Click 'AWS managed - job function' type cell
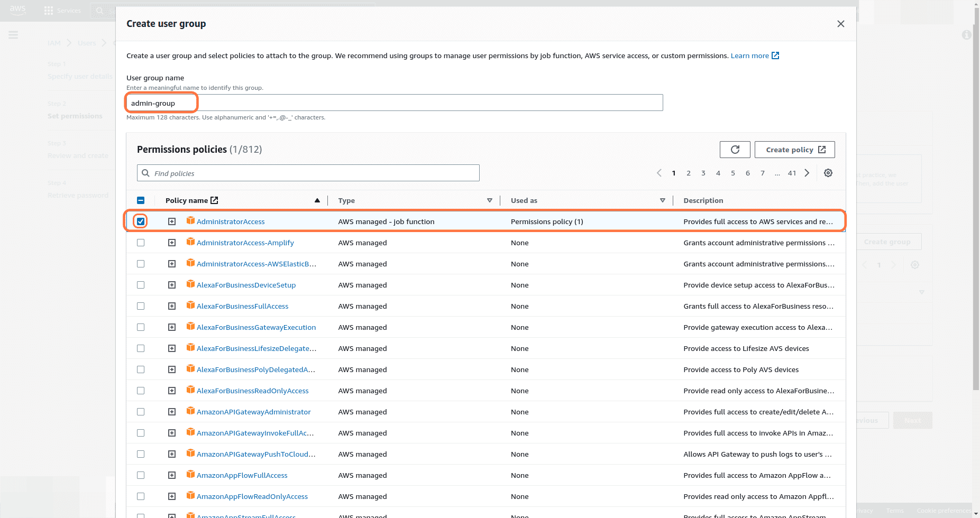Viewport: 980px width, 518px height. 386,221
